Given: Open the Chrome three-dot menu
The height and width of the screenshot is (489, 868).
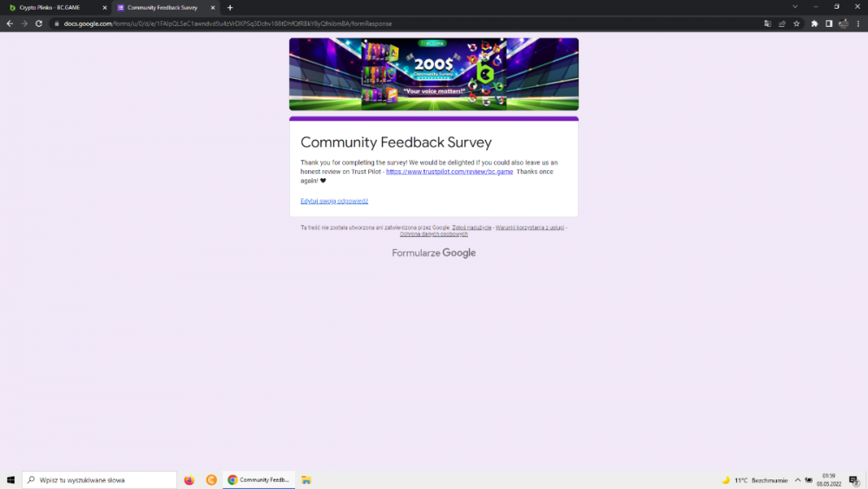Looking at the screenshot, I should tap(858, 23).
